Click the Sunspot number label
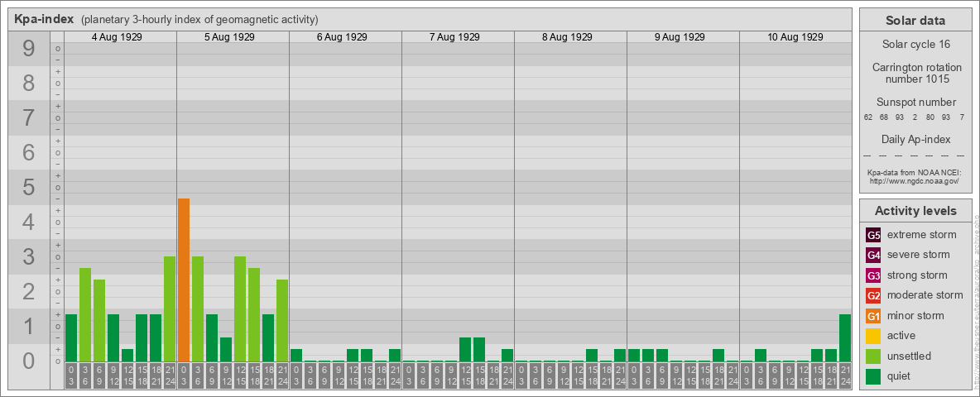The width and height of the screenshot is (980, 397). tap(916, 103)
